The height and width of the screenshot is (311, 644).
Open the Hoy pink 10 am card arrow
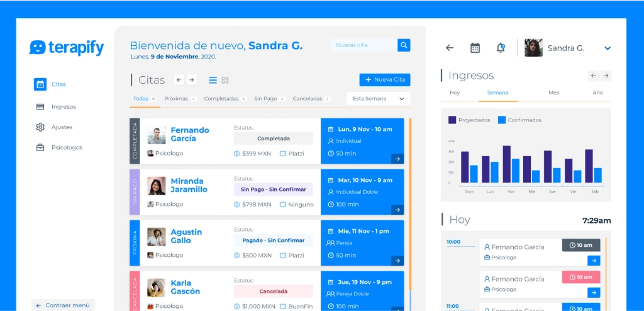coord(594,293)
